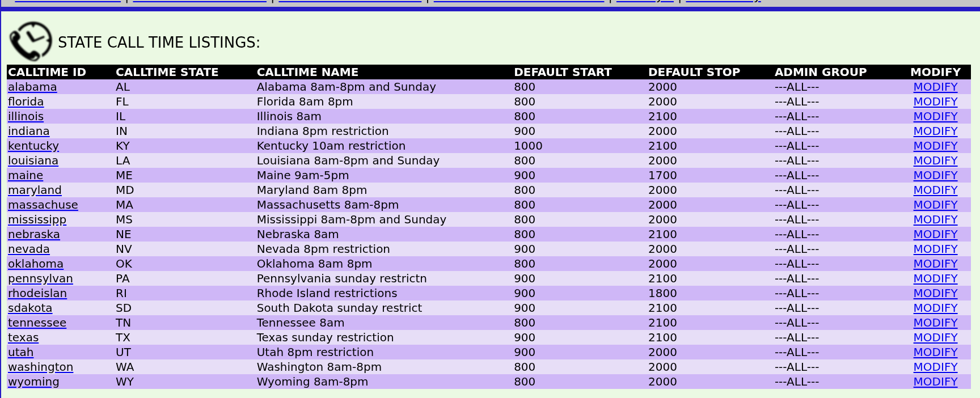This screenshot has height=398, width=980.
Task: Click MODIFY for the Indiana row
Action: [x=935, y=131]
